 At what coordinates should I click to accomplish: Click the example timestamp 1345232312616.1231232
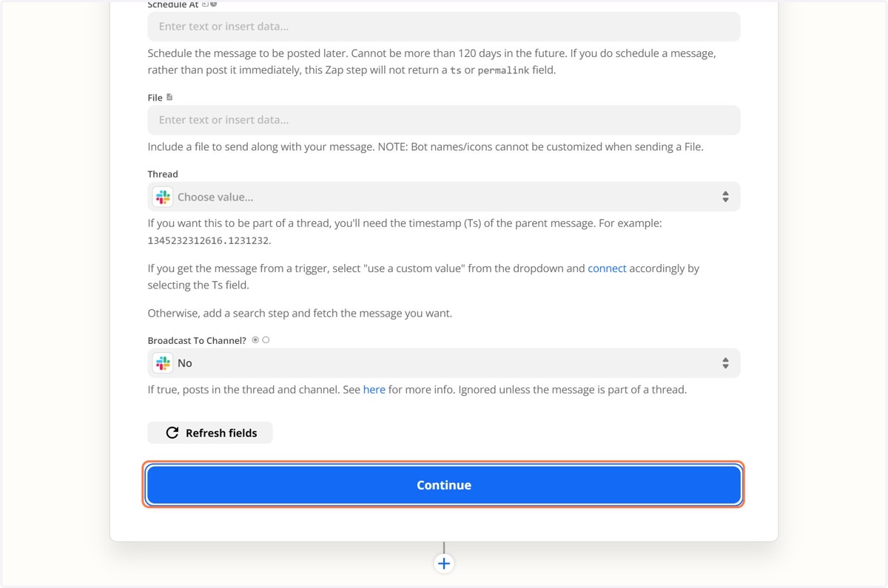click(209, 240)
